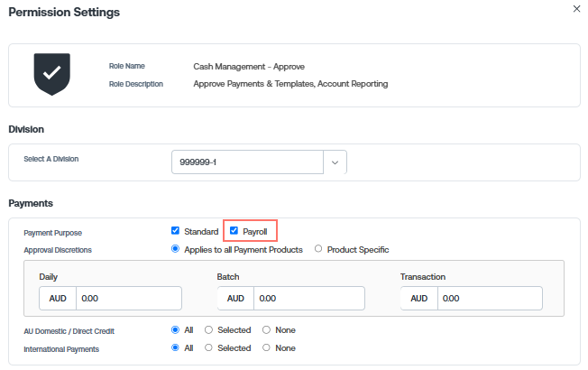
Task: Click the Role Name label
Action: pyautogui.click(x=127, y=66)
